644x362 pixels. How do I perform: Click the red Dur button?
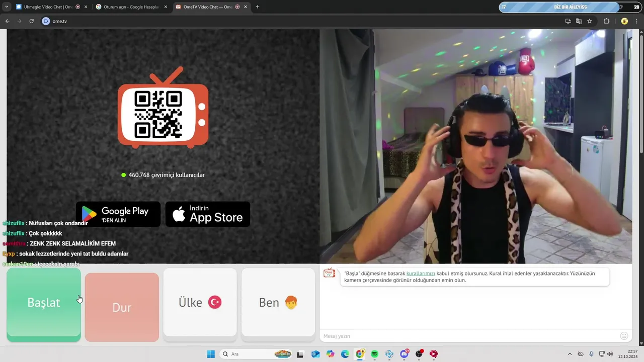coord(122,307)
